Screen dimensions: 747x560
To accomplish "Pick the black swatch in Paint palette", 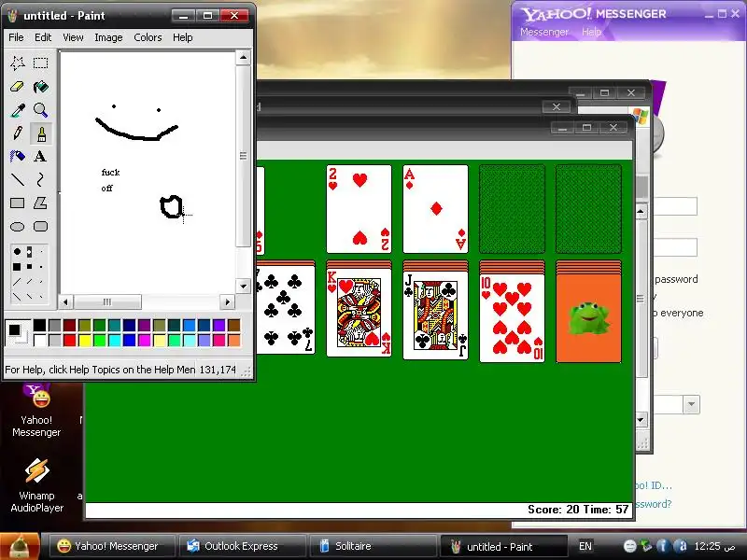I will point(39,325).
